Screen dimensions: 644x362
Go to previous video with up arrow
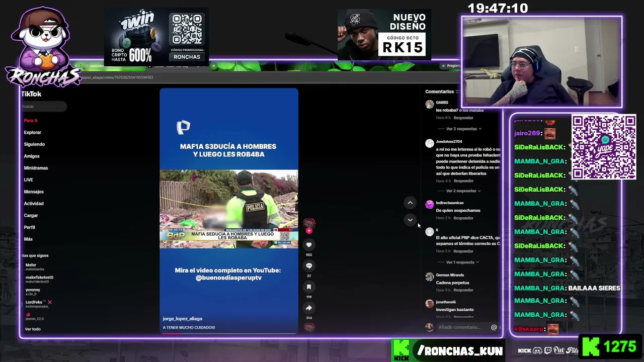[x=410, y=203]
